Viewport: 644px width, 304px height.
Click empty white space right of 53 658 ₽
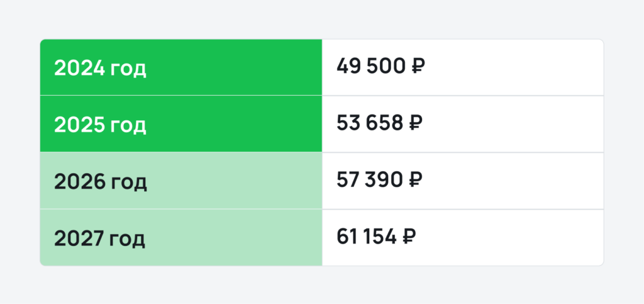click(516, 123)
